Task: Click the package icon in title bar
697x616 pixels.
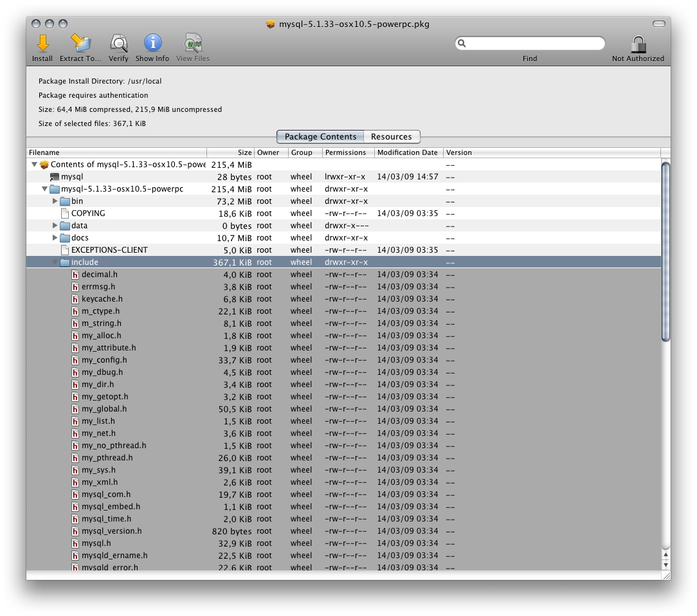Action: [270, 24]
